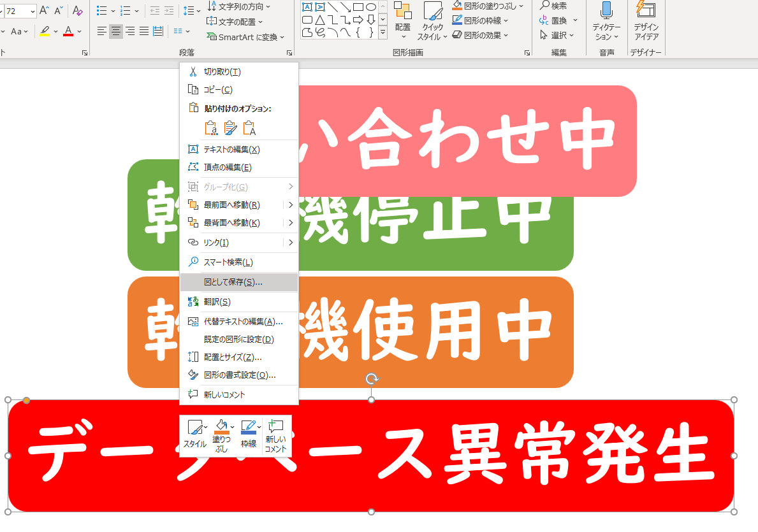Select the freeform scribble shape in gallery
Viewport: 758px width, 532px height.
pyautogui.click(x=319, y=33)
